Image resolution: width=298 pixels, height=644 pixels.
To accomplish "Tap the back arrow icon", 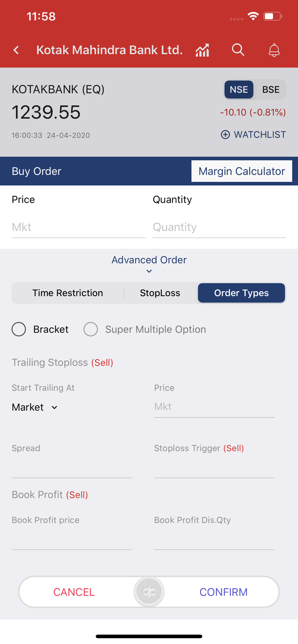I will point(16,50).
